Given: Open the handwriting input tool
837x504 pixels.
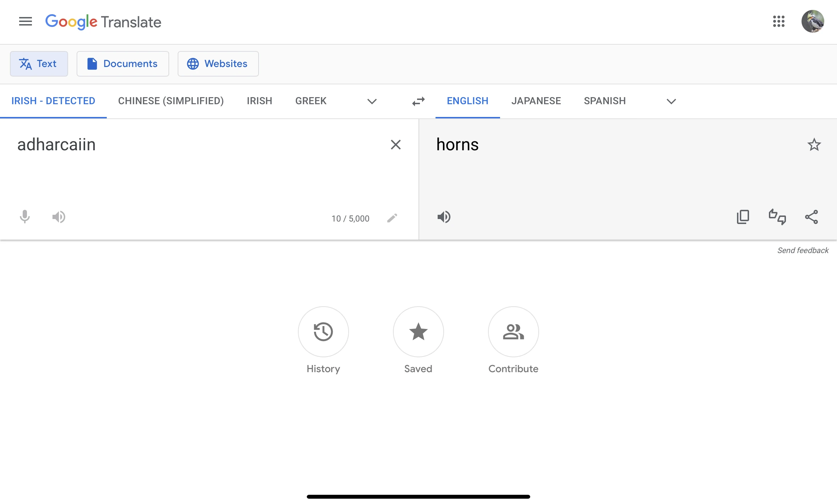Looking at the screenshot, I should (x=392, y=218).
